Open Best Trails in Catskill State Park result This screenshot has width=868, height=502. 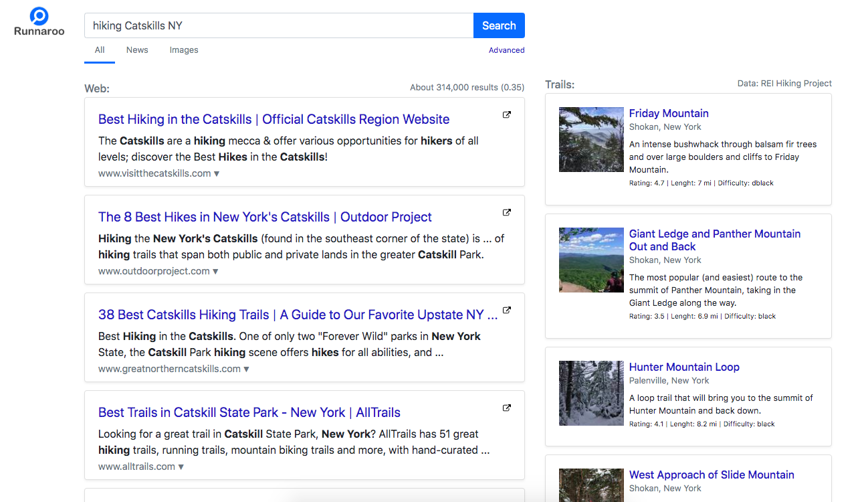pyautogui.click(x=249, y=412)
